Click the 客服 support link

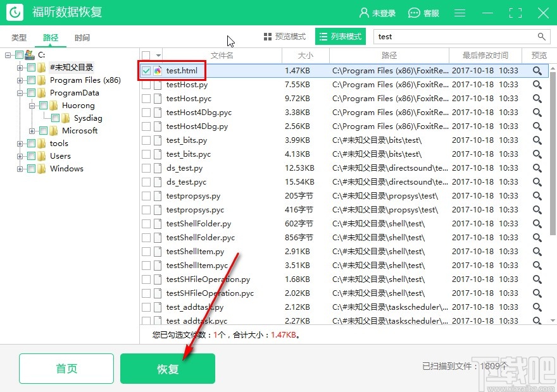(431, 13)
